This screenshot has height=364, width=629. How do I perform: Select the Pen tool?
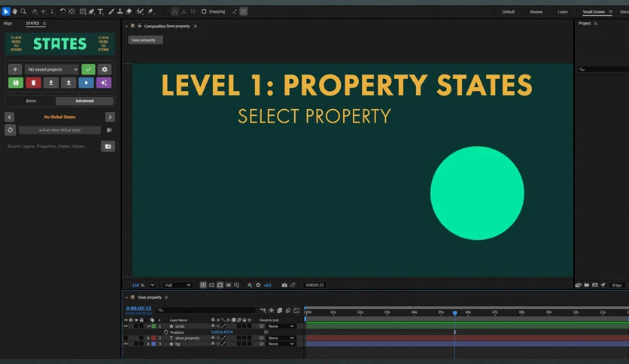point(92,11)
